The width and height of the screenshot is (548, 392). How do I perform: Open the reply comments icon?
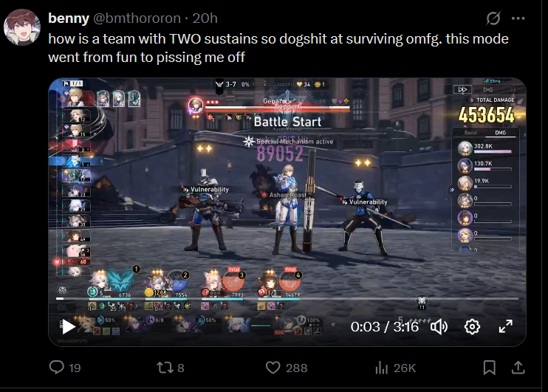[x=57, y=367]
